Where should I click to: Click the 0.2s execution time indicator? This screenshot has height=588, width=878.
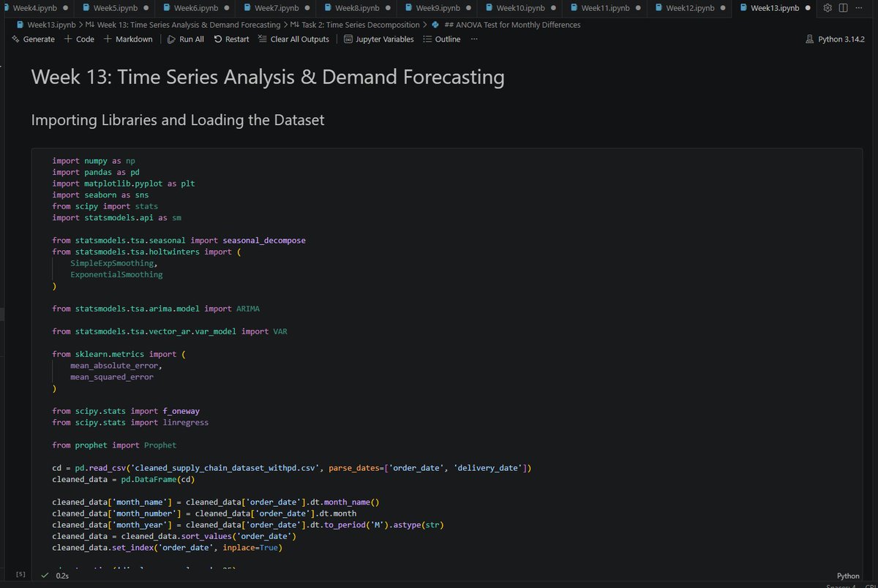click(x=61, y=576)
